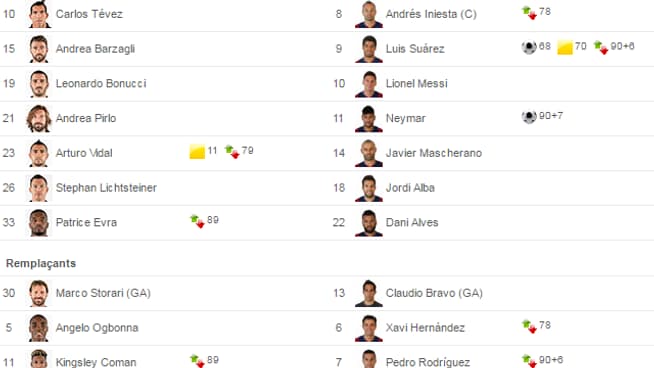The height and width of the screenshot is (368, 654).
Task: Click Andrea Barzagli's portrait photo
Action: [39, 49]
